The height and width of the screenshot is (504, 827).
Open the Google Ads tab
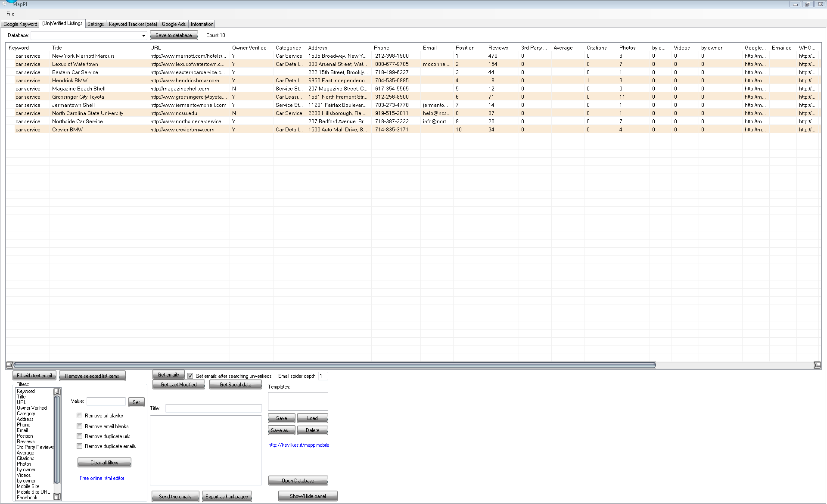point(174,24)
